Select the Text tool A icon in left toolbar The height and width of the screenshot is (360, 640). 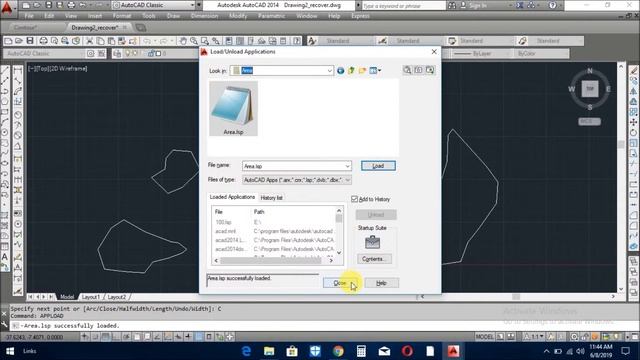tap(4, 257)
